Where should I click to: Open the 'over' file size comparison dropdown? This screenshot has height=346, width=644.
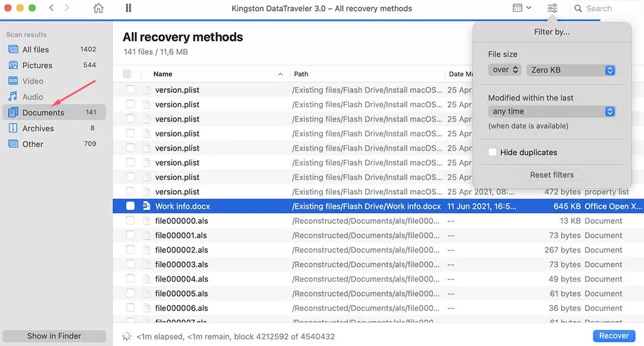click(504, 70)
